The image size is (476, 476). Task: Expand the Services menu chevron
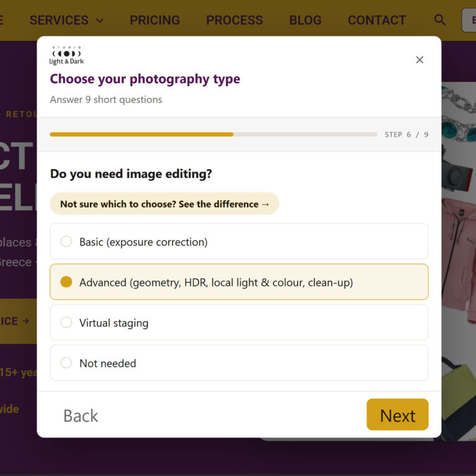tap(100, 20)
